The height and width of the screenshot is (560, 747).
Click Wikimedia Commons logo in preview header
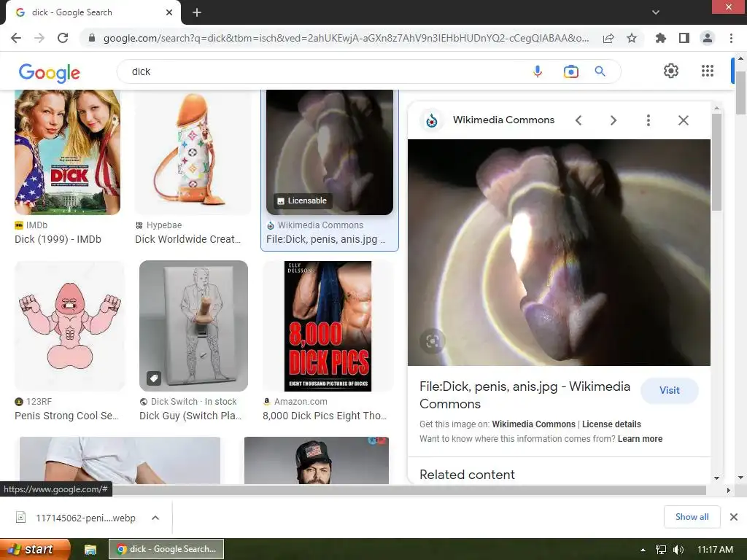tap(432, 120)
